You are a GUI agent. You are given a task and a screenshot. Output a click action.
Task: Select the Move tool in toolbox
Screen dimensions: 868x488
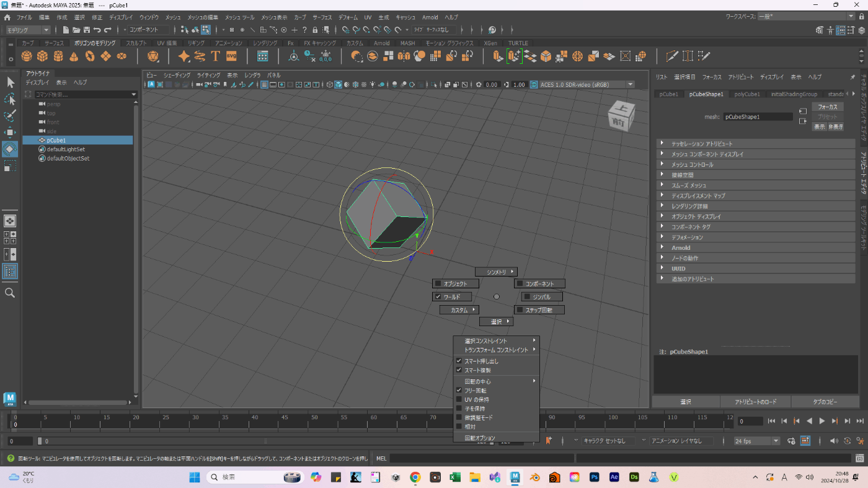click(10, 133)
